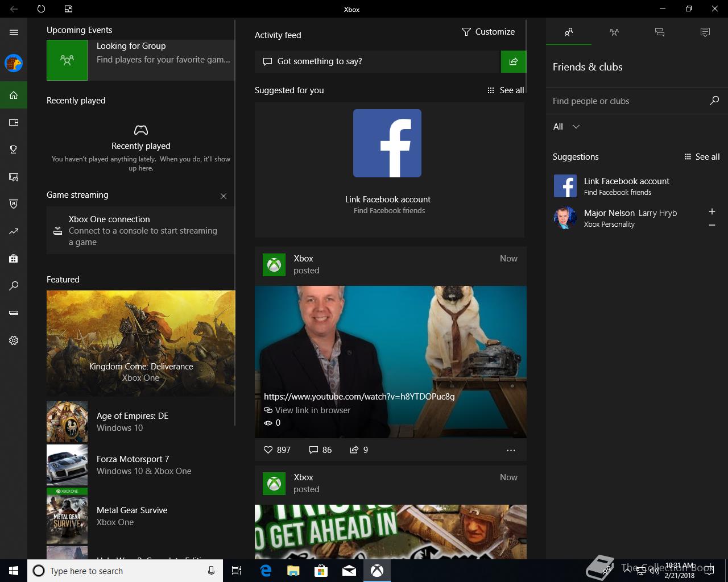The image size is (728, 582).
Task: Open Age of Empires: DE thumbnail
Action: pos(67,422)
